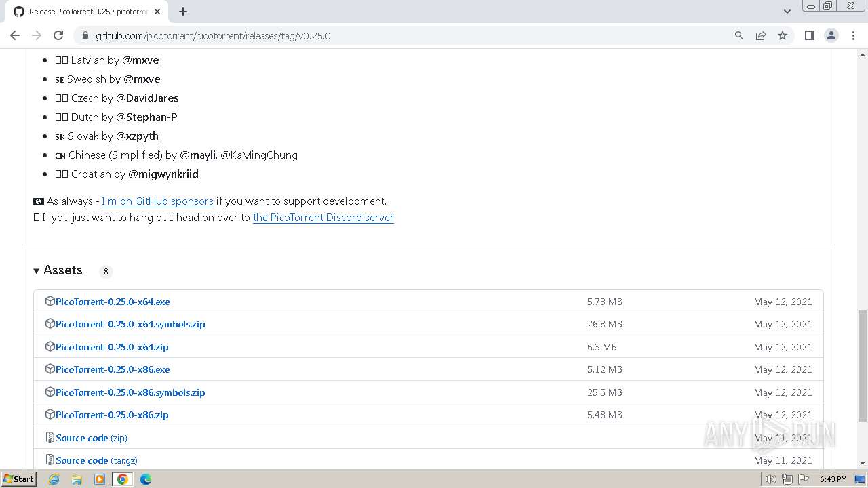This screenshot has height=488, width=868.
Task: Click the 26.8 MB size text
Action: pos(605,324)
